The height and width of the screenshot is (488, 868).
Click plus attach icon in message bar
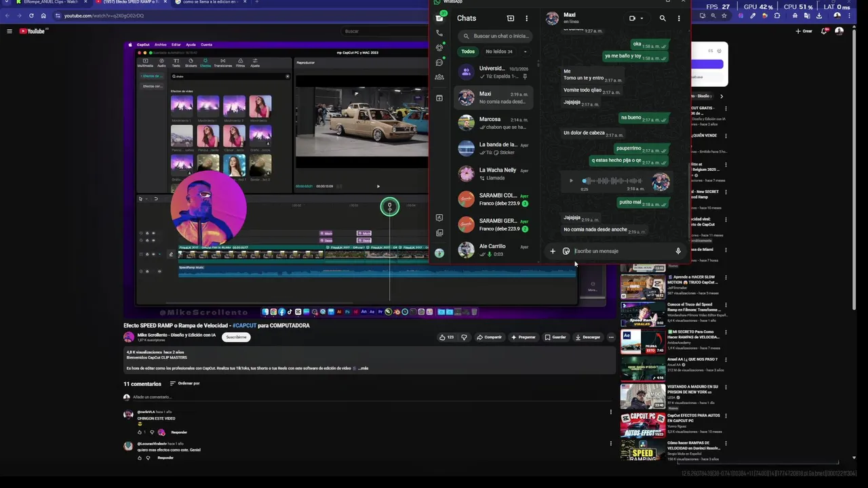point(553,251)
